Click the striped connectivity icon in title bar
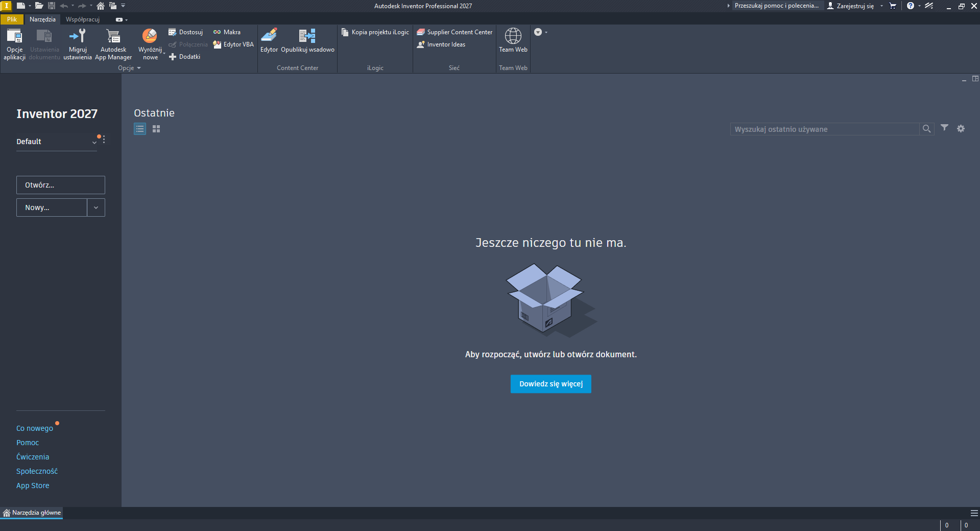Screen dimensions: 980x531 click(929, 6)
